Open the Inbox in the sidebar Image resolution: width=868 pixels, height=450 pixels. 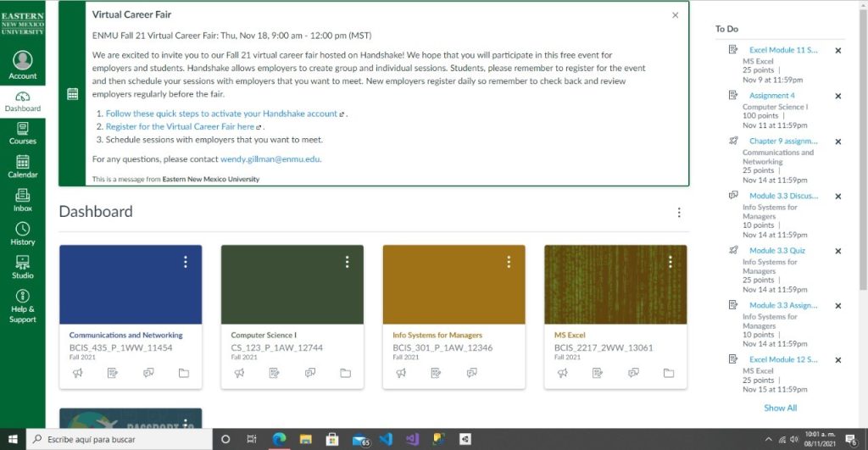23,200
